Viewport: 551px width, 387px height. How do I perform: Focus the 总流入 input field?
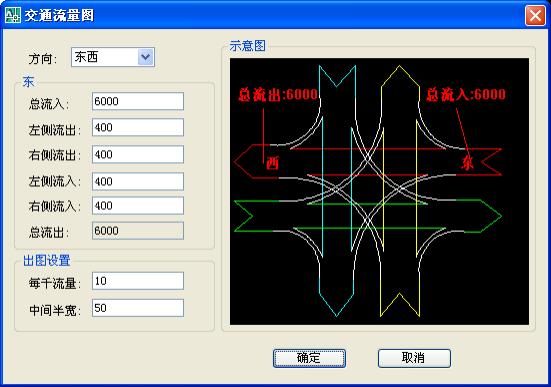(138, 101)
